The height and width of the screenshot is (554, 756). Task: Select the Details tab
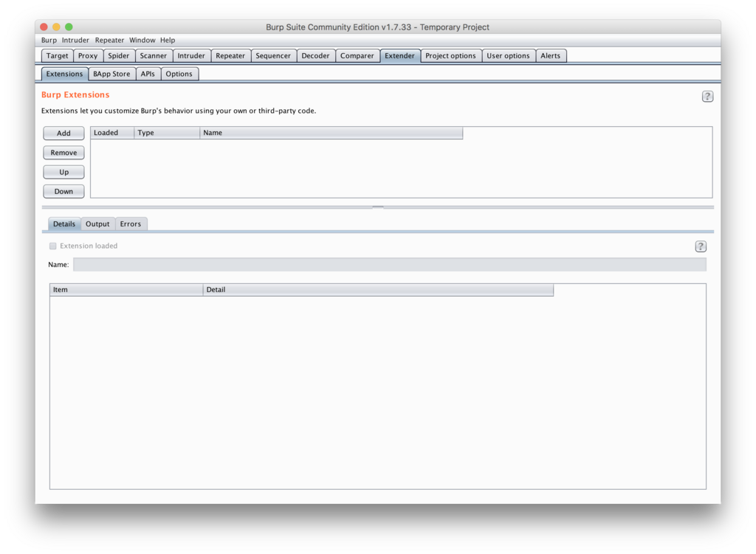tap(64, 224)
